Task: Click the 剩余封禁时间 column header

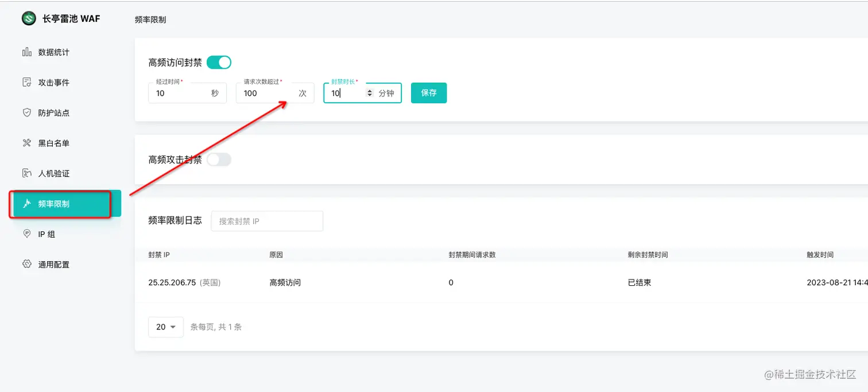Action: 648,255
